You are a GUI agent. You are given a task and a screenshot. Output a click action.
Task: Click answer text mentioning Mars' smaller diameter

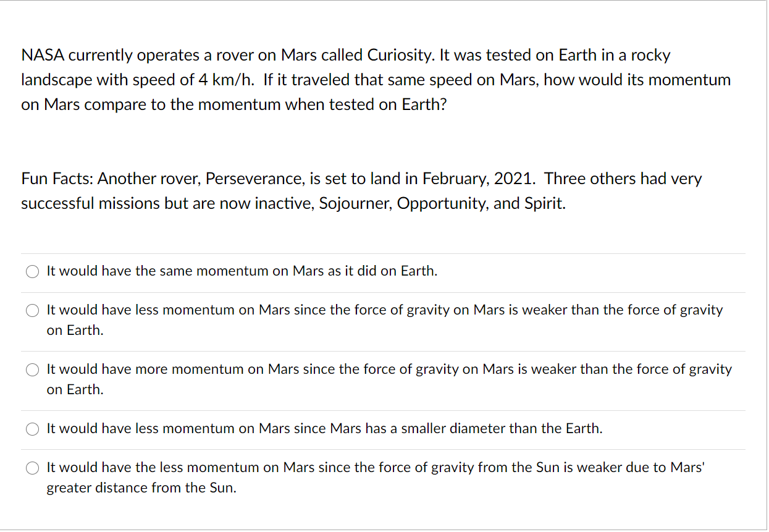click(325, 429)
